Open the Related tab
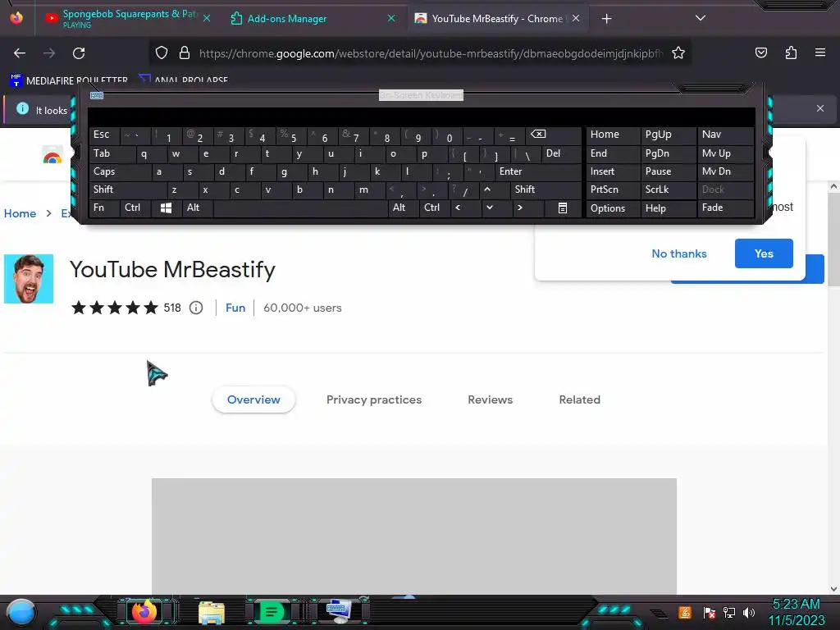Viewport: 840px width, 630px height. click(580, 399)
